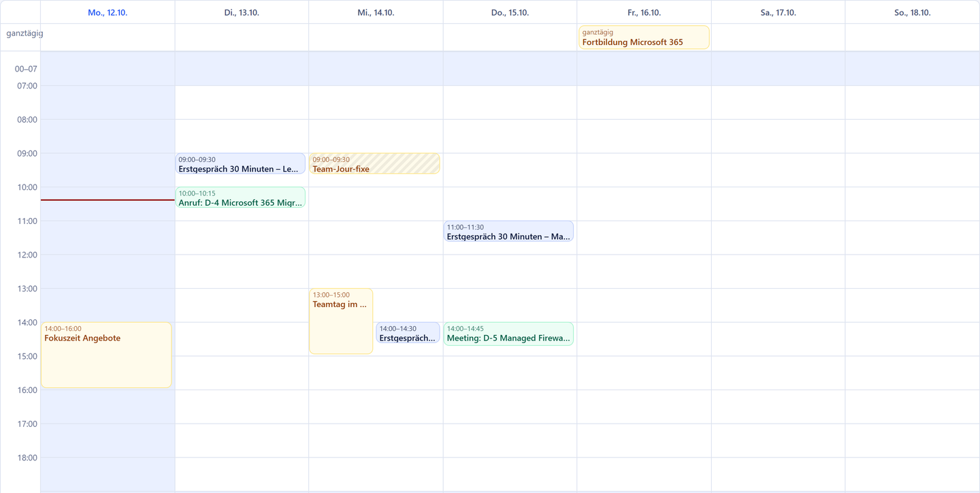
Task: Open the Erstgespräch event at 14:00–14:30 Wednesday
Action: (408, 332)
